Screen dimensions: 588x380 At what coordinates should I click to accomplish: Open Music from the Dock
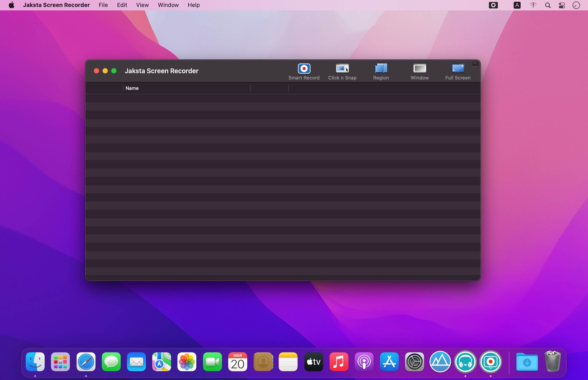339,362
